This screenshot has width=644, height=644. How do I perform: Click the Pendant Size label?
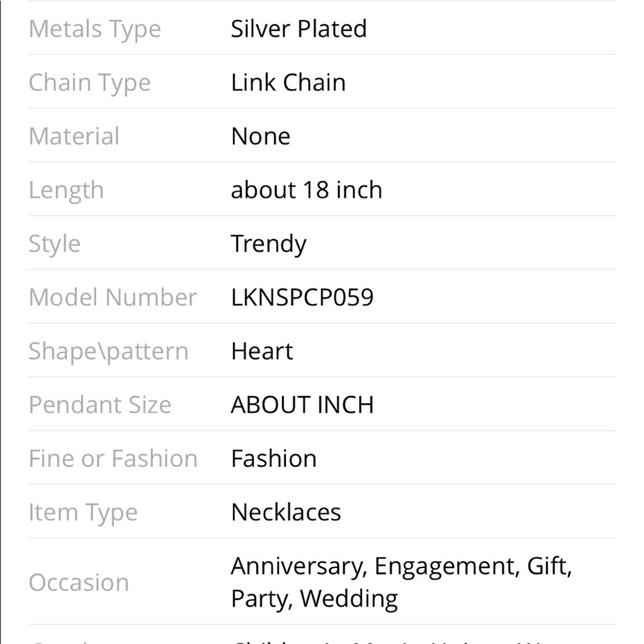(100, 405)
